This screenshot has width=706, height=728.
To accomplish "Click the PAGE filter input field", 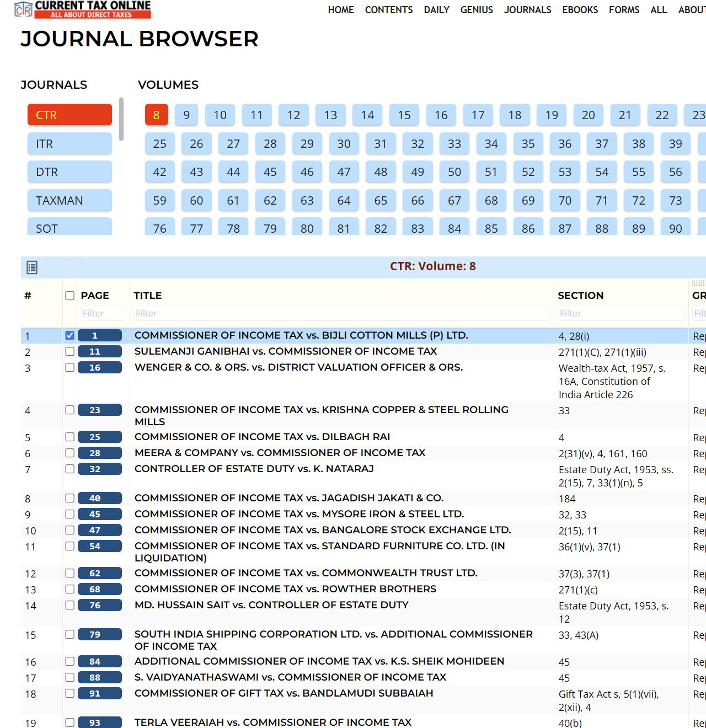I will tap(103, 313).
